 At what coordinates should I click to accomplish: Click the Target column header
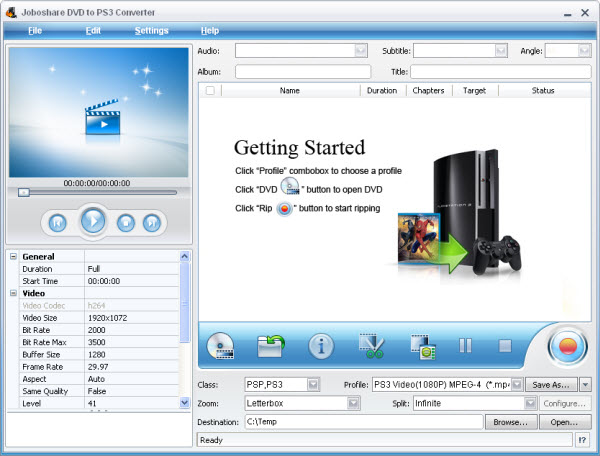point(474,91)
